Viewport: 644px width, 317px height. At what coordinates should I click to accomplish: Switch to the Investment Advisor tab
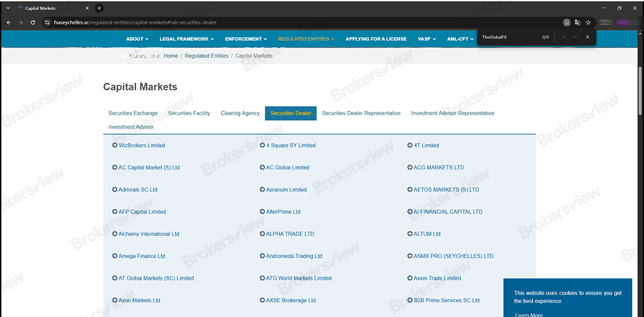tap(131, 127)
